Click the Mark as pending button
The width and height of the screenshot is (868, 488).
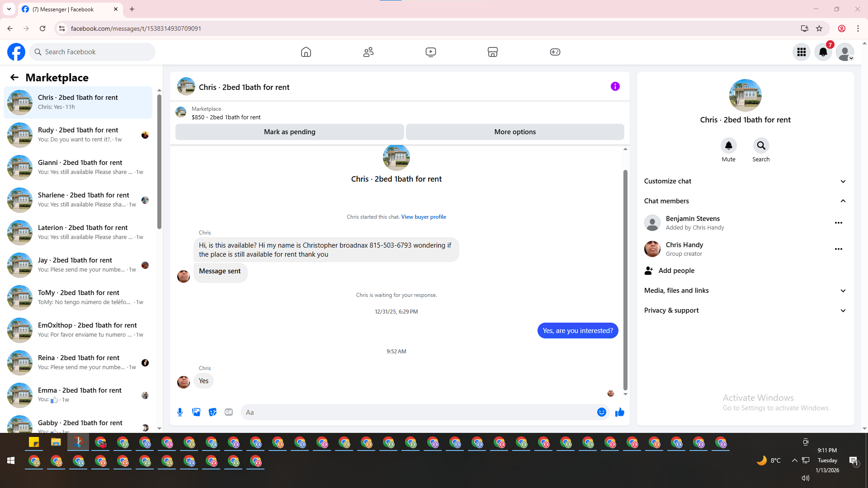click(x=289, y=132)
